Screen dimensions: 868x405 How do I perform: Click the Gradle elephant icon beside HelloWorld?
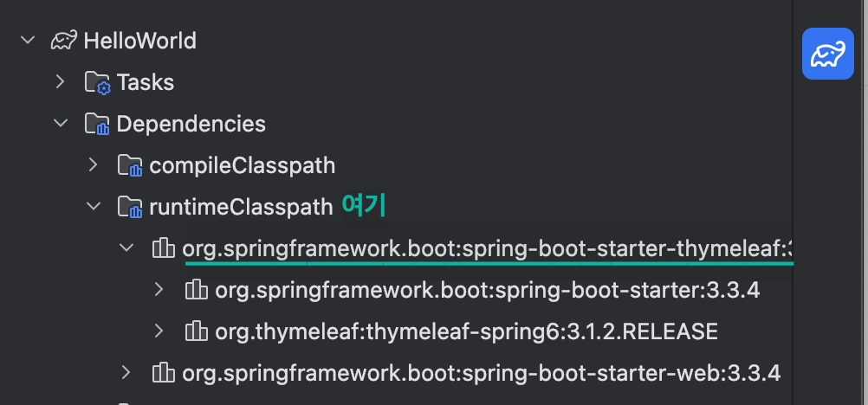point(63,41)
